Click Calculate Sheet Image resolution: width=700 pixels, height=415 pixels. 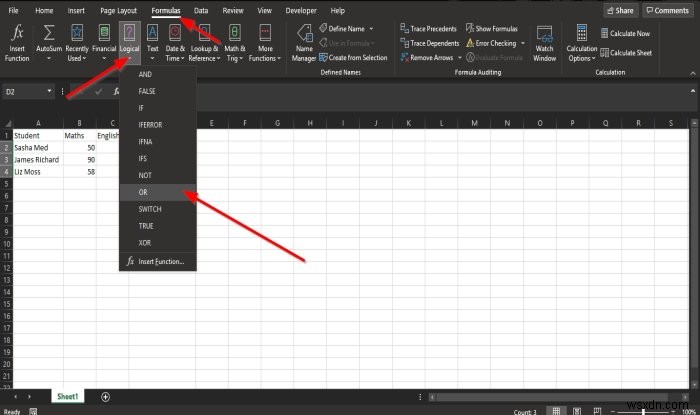coord(626,53)
